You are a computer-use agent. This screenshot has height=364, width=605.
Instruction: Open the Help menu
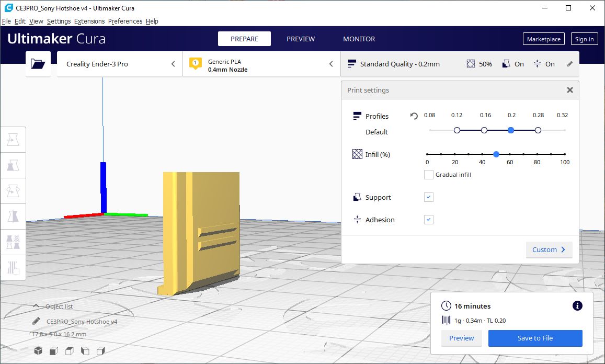[x=152, y=21]
